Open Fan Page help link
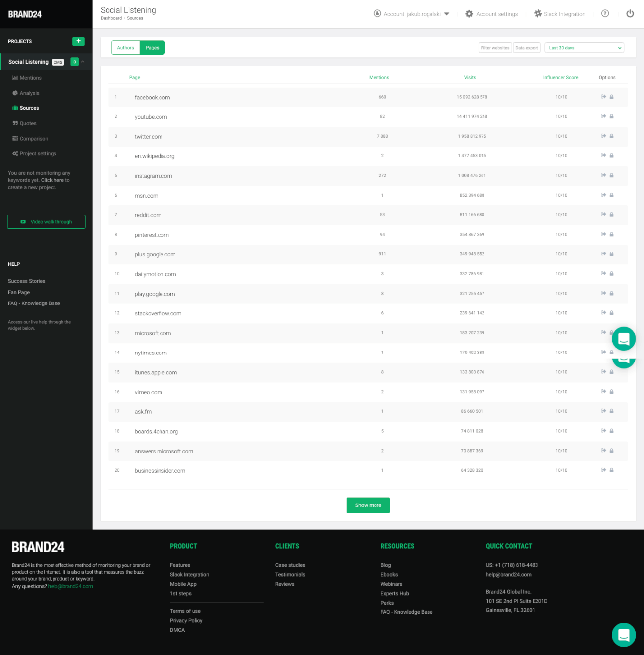 point(19,292)
